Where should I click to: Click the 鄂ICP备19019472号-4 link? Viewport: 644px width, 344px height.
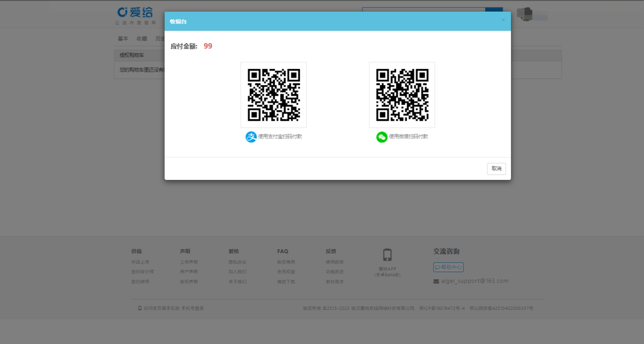(442, 309)
